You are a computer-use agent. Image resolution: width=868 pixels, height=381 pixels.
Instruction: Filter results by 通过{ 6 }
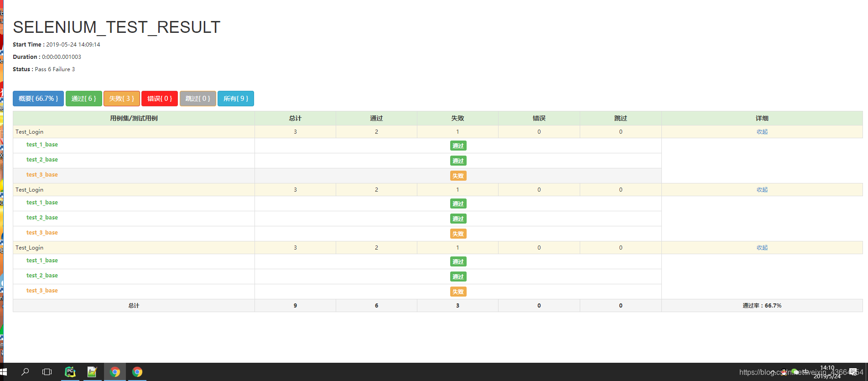tap(83, 99)
